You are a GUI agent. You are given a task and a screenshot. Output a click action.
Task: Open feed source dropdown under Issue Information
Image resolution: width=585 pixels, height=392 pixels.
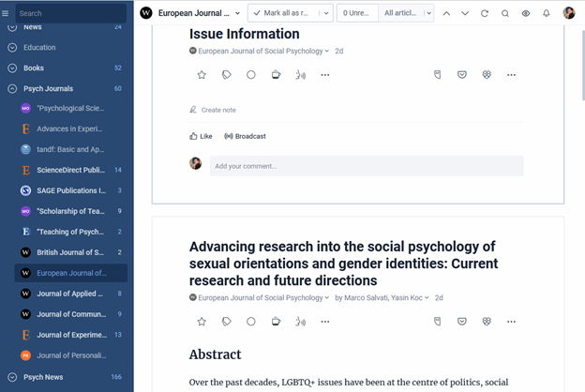327,52
